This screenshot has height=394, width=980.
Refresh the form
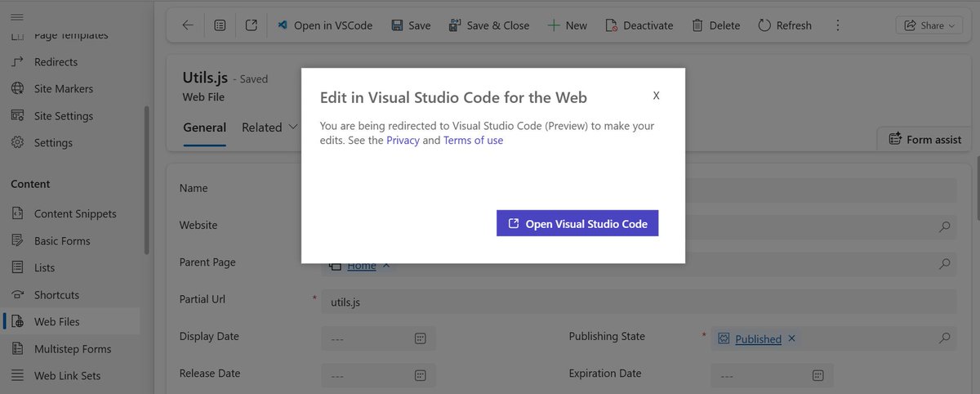pyautogui.click(x=784, y=25)
